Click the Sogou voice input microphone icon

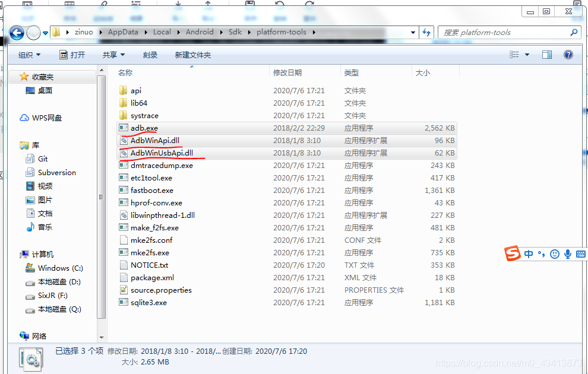(567, 254)
